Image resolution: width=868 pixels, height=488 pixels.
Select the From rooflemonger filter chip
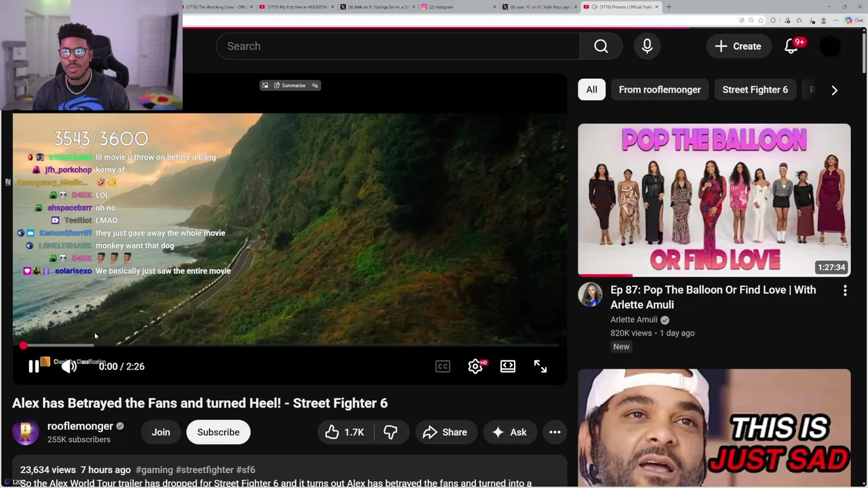tap(660, 89)
